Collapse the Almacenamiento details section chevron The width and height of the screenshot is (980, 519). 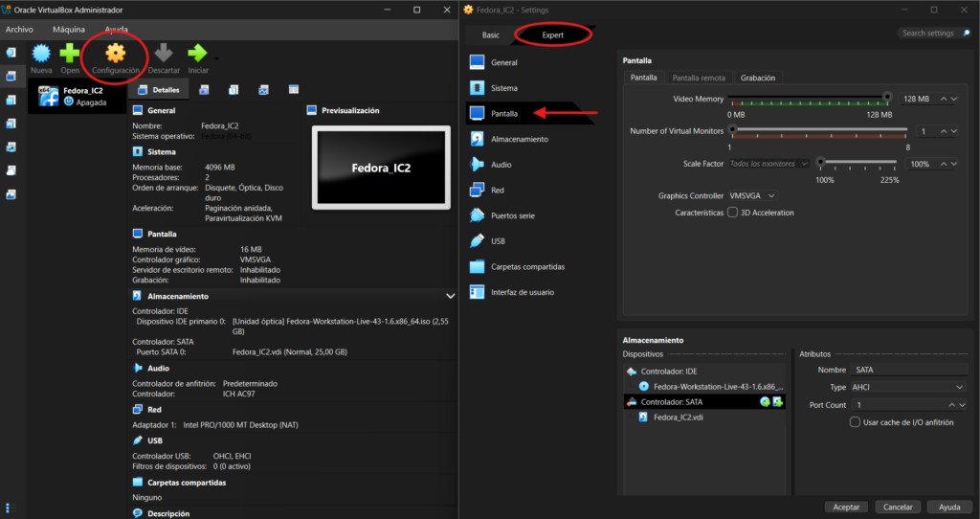coord(450,296)
